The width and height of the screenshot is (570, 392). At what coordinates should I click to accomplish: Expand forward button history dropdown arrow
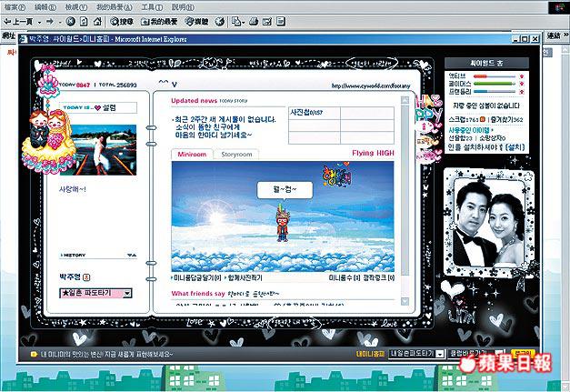(60, 22)
